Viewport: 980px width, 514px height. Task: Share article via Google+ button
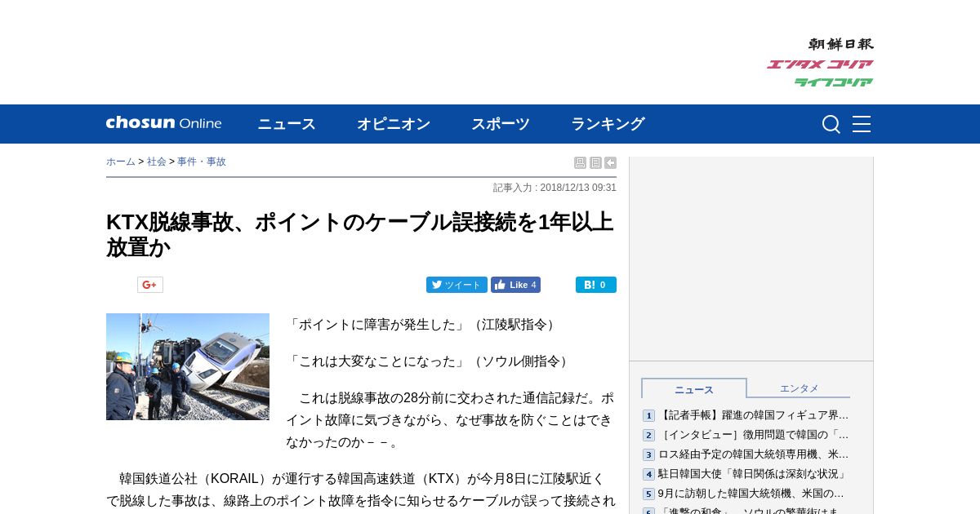coord(150,285)
